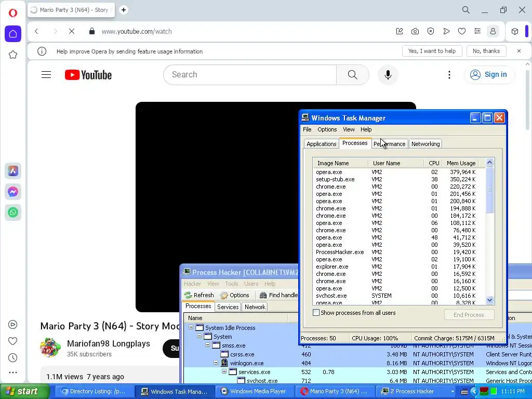
Task: Open the heart icon in Opera sidebar
Action: click(x=12, y=341)
